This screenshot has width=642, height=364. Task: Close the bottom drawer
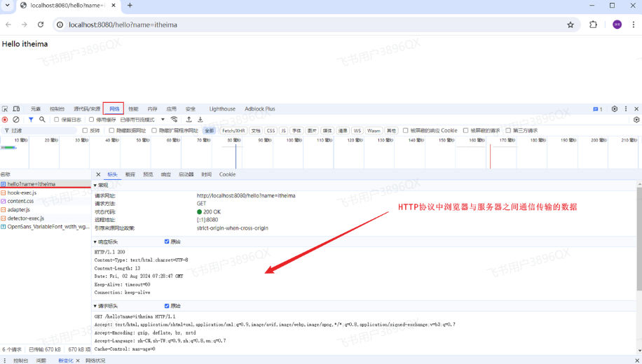(636, 360)
